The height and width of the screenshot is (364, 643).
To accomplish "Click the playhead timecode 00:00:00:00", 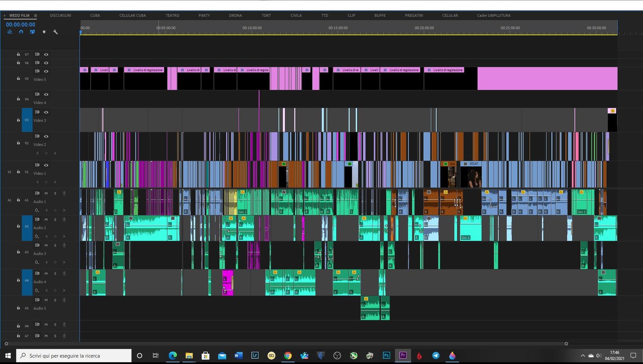I will pyautogui.click(x=21, y=24).
